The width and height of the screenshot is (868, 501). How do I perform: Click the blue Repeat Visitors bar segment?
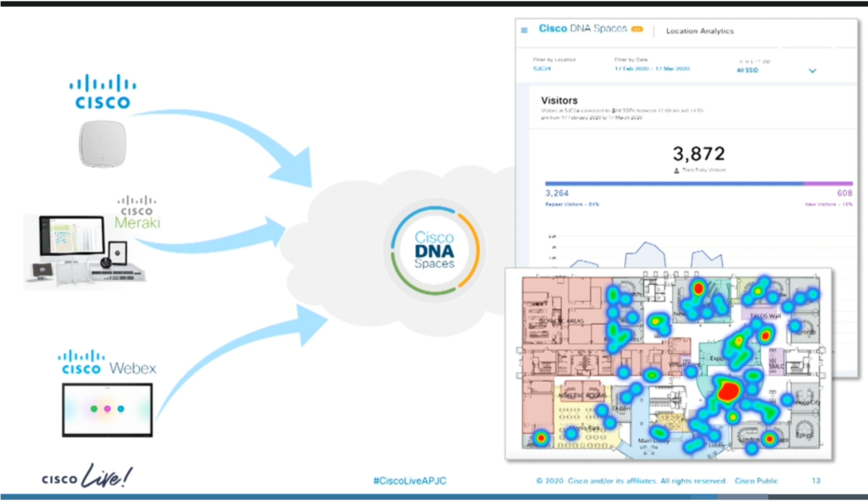tap(673, 183)
